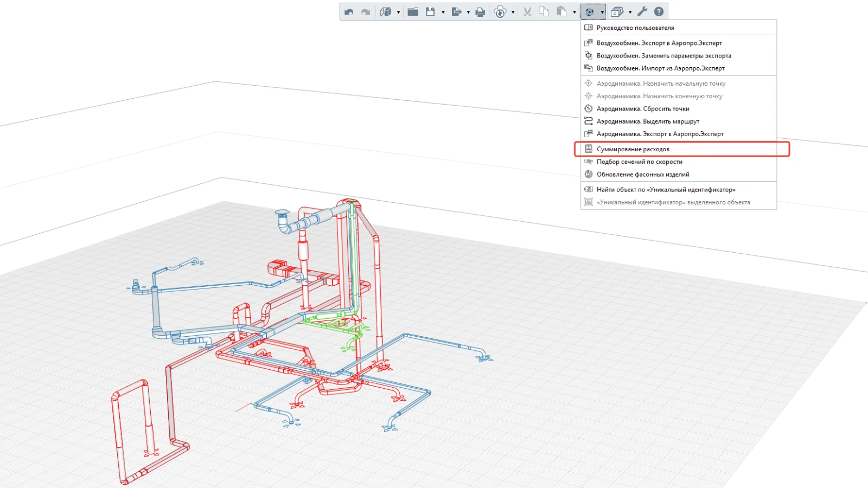Open settings with the wrench icon
Image resolution: width=868 pixels, height=488 pixels.
point(642,11)
